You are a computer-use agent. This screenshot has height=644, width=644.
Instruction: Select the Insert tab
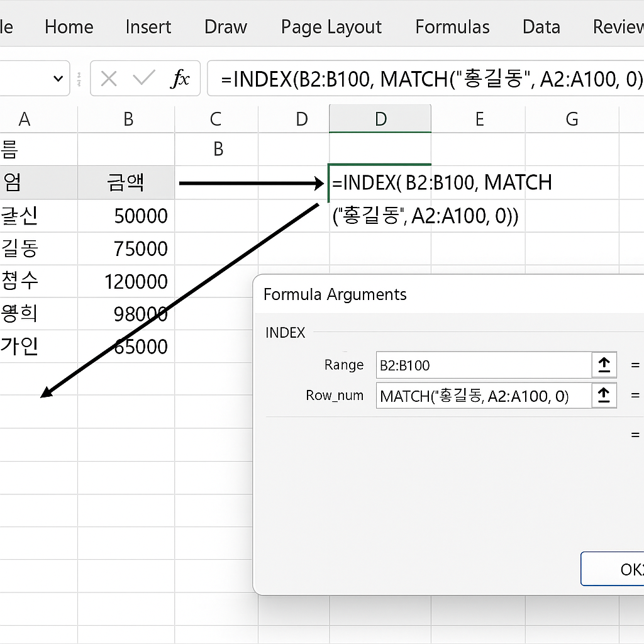coord(148,26)
